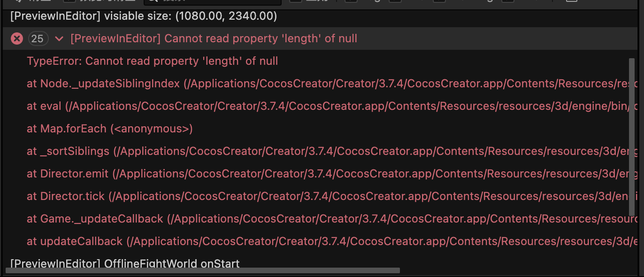Image resolution: width=644 pixels, height=277 pixels.
Task: Click the TypeError message line
Action: click(x=152, y=61)
